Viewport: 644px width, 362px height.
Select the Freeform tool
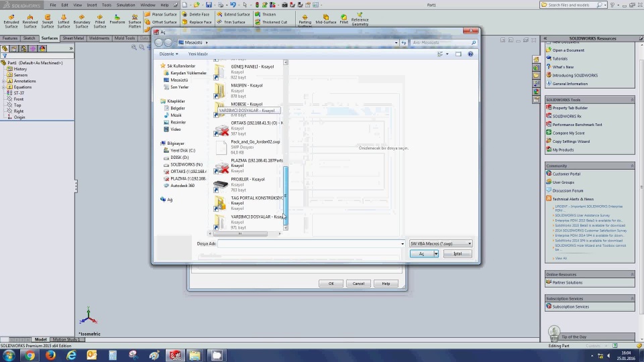point(117,19)
